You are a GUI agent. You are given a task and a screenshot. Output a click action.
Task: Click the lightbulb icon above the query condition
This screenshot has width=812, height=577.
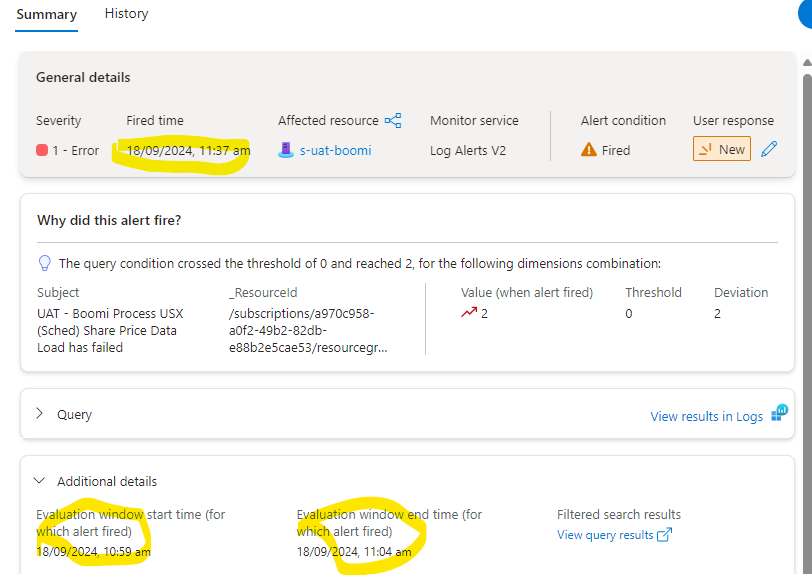44,262
